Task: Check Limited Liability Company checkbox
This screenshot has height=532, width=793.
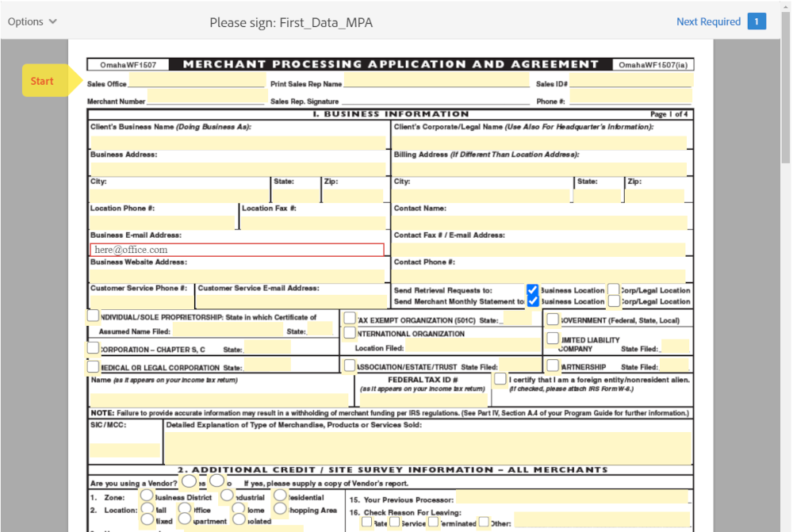Action: pyautogui.click(x=553, y=338)
